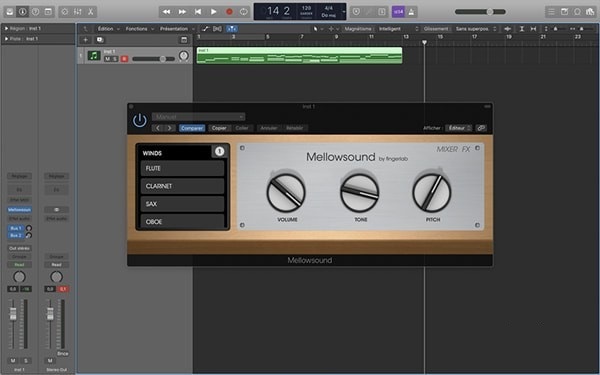Open the Library button in the control bar
This screenshot has width=600, height=375.
pyautogui.click(x=10, y=12)
